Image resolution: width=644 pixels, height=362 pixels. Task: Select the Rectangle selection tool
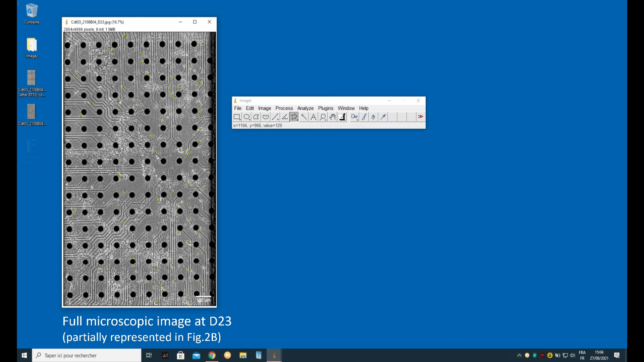click(x=237, y=117)
